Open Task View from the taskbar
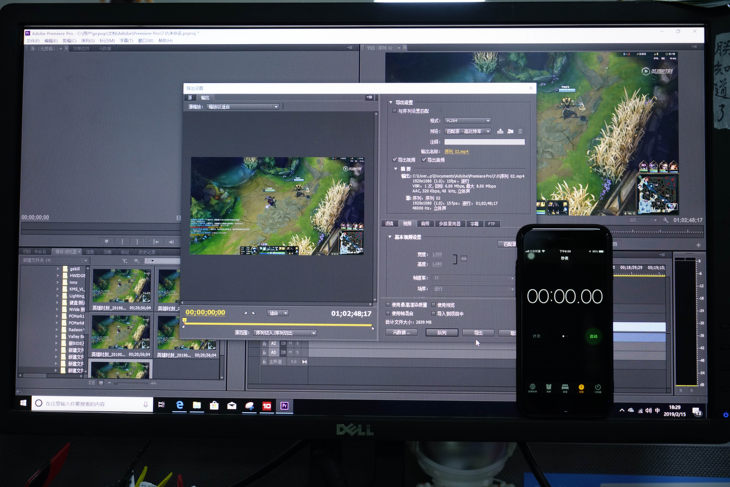 point(161,404)
